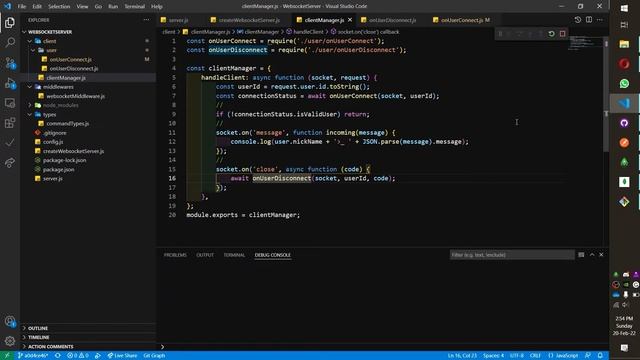Open Explorer views and more actions menu
640x360 pixels.
[x=146, y=20]
